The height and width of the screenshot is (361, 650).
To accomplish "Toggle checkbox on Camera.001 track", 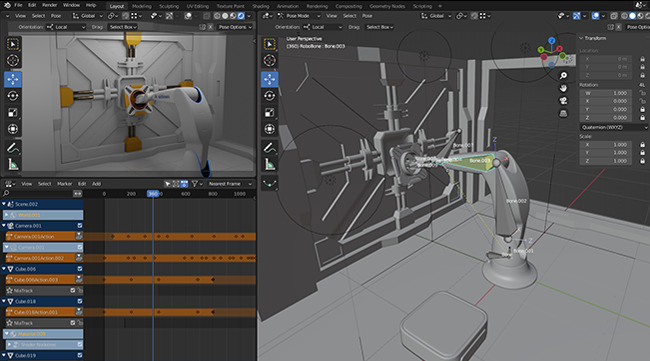I will point(80,225).
